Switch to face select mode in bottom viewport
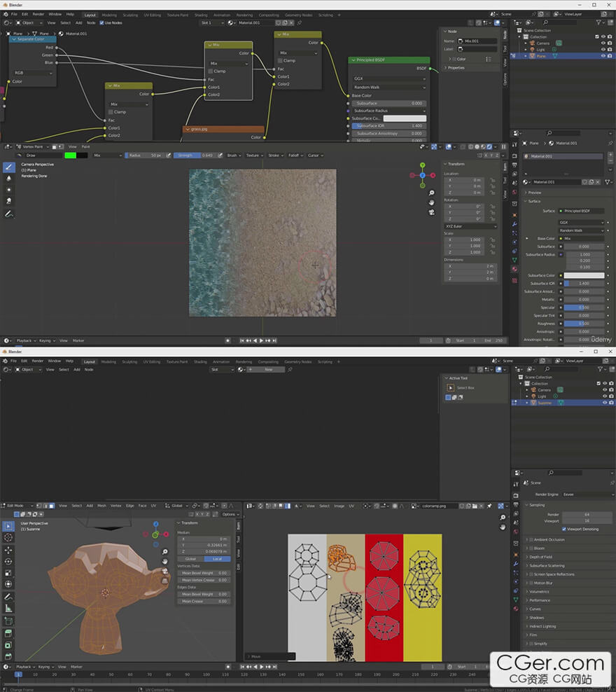This screenshot has width=616, height=692. point(52,506)
